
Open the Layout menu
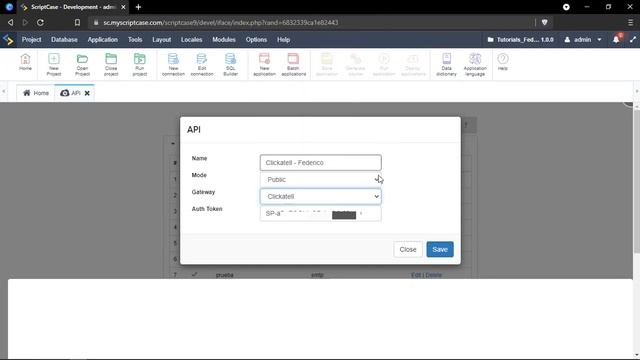coord(162,40)
